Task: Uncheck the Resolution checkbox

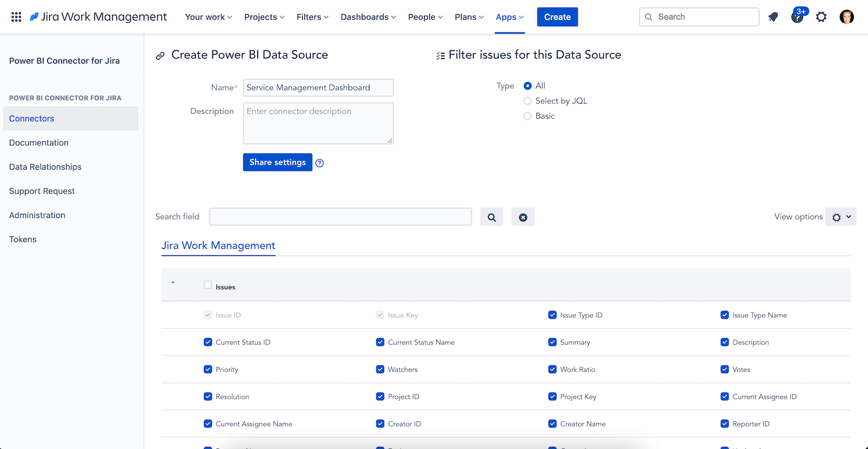Action: click(x=208, y=396)
